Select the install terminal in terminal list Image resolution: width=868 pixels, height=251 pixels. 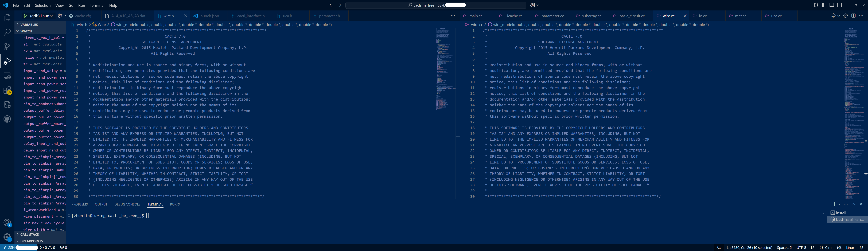point(841,213)
